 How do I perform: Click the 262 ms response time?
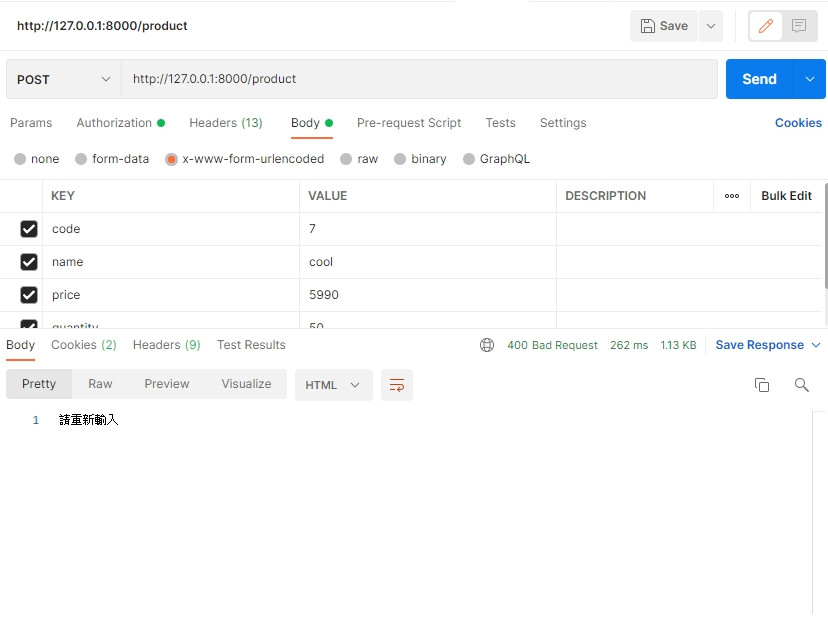629,345
